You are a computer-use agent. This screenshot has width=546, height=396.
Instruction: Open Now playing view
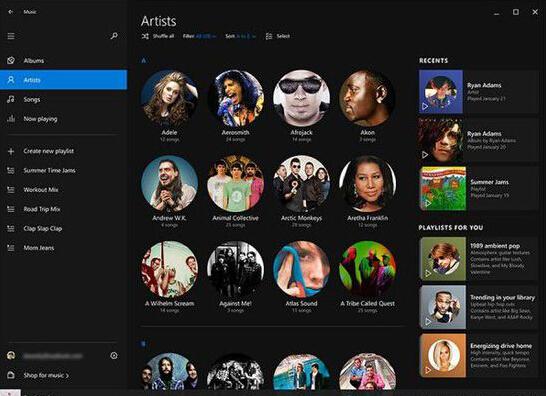[64, 119]
